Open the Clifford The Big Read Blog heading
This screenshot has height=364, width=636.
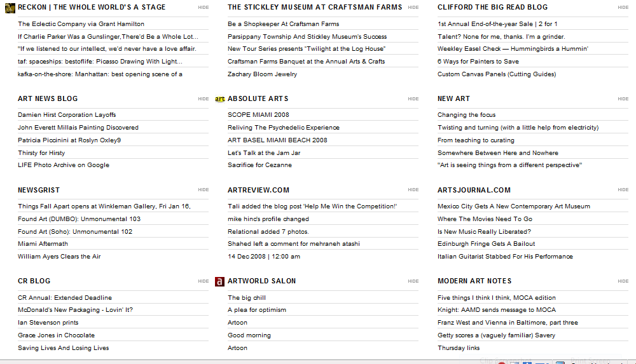pos(492,7)
